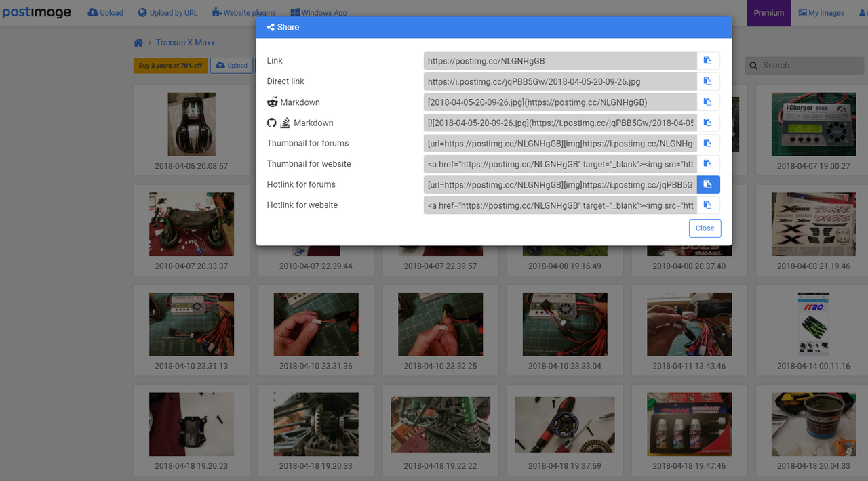The height and width of the screenshot is (481, 868).
Task: Select the Link URL text field
Action: [560, 61]
